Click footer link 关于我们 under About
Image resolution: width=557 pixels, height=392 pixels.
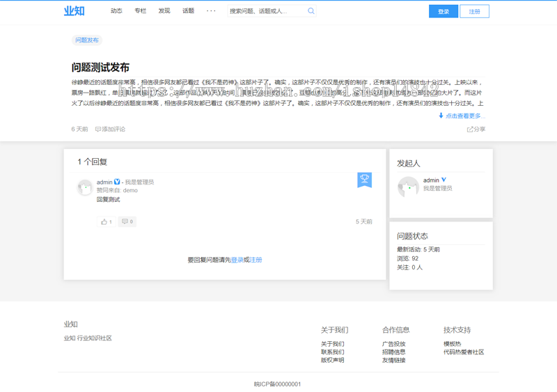333,344
